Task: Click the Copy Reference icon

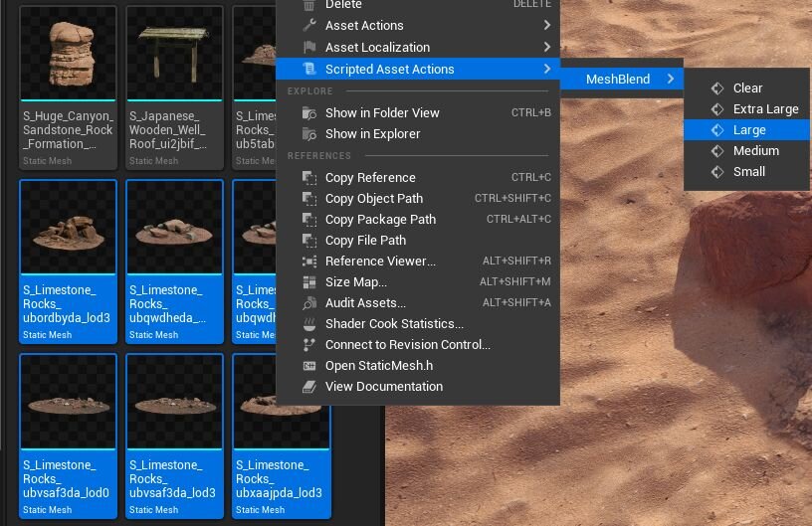Action: point(309,177)
